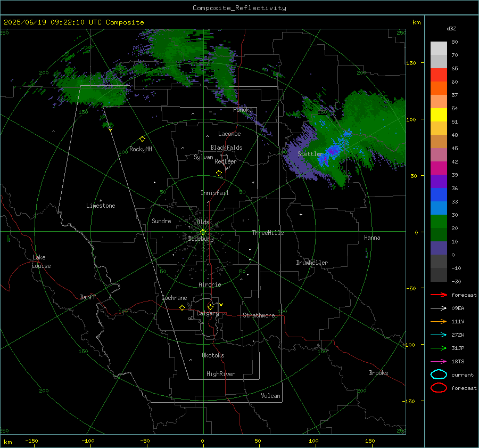The width and height of the screenshot is (479, 448).
Task: Click the asterisk marker northeast of Innisfail
Action: pyautogui.click(x=253, y=183)
